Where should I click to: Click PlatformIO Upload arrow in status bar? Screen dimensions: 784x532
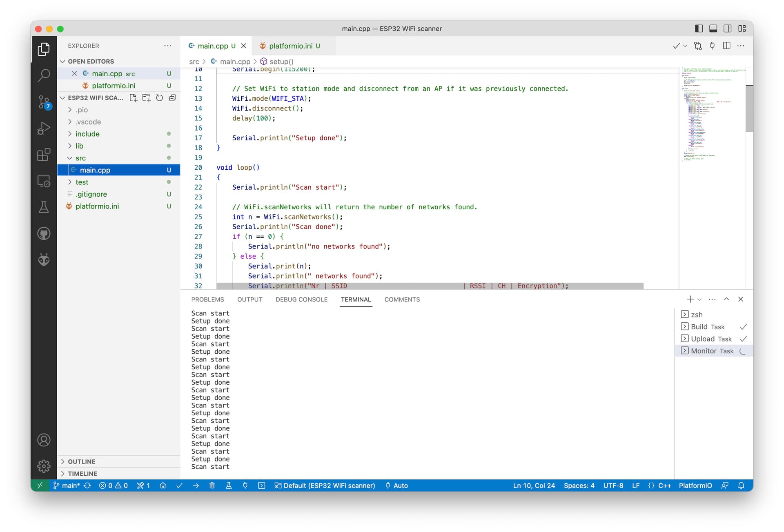[196, 485]
